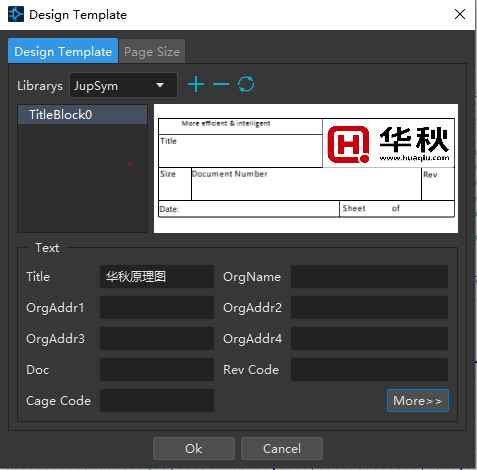
Task: Open the Librarys JupSym dropdown
Action: point(123,85)
